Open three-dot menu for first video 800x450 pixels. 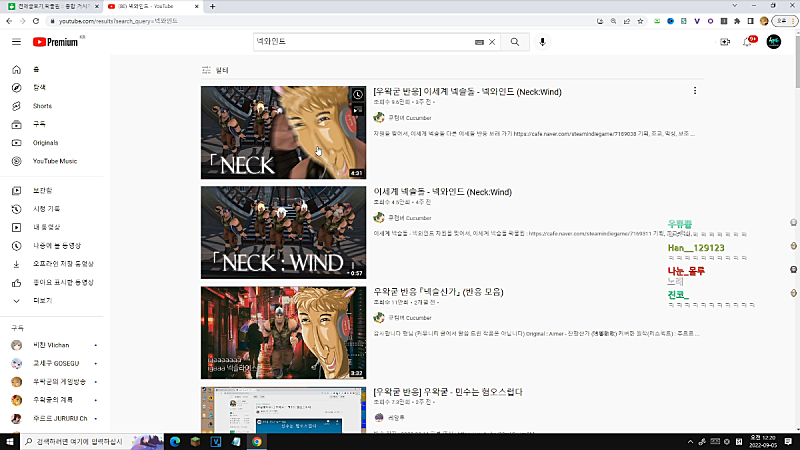click(x=694, y=91)
